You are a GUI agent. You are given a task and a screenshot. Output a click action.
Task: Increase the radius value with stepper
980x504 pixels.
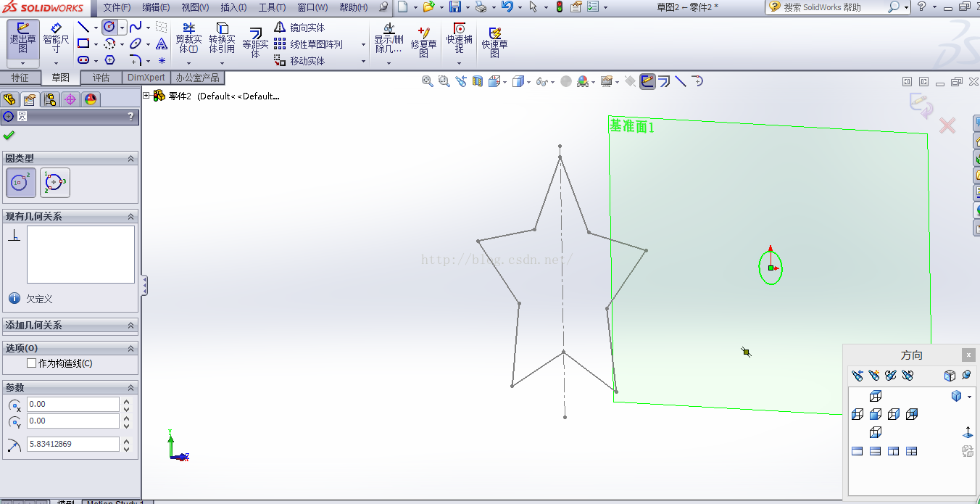point(127,440)
